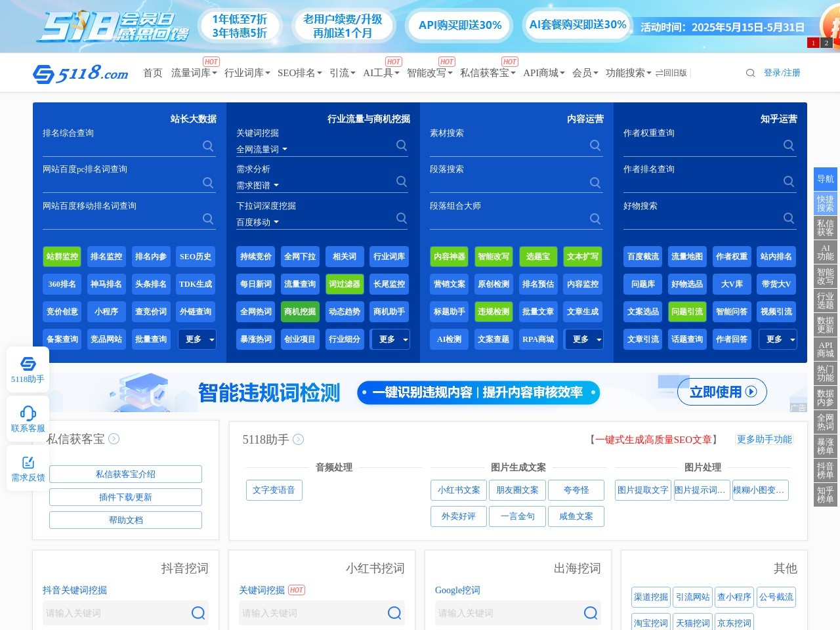Click search icon for 网站百度pc排名词查询
Screen dimensions: 840x630
208,182
